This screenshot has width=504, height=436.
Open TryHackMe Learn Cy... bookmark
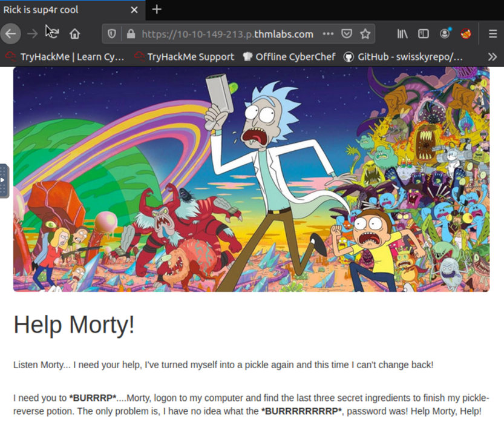coord(65,57)
